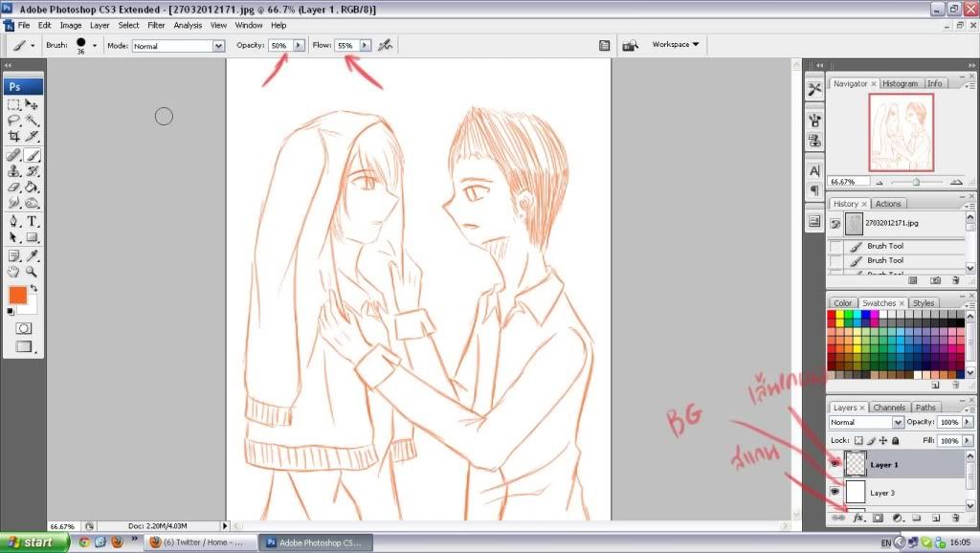The width and height of the screenshot is (980, 553).
Task: Select the Zoom tool
Action: coord(32,272)
